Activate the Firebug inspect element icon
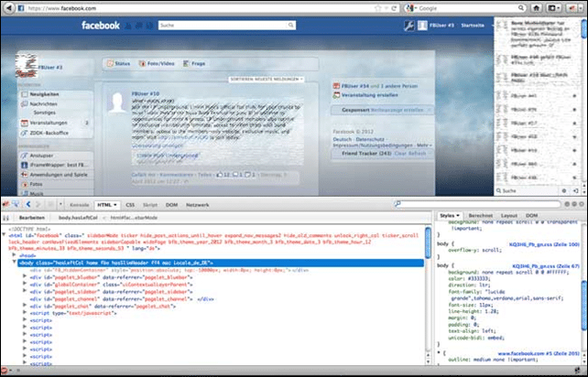 click(16, 204)
